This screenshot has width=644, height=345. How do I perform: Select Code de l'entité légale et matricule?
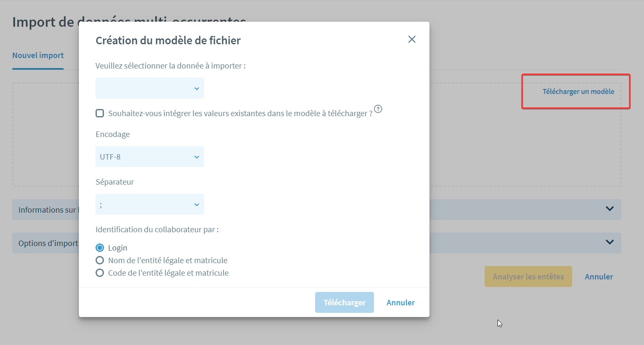100,273
